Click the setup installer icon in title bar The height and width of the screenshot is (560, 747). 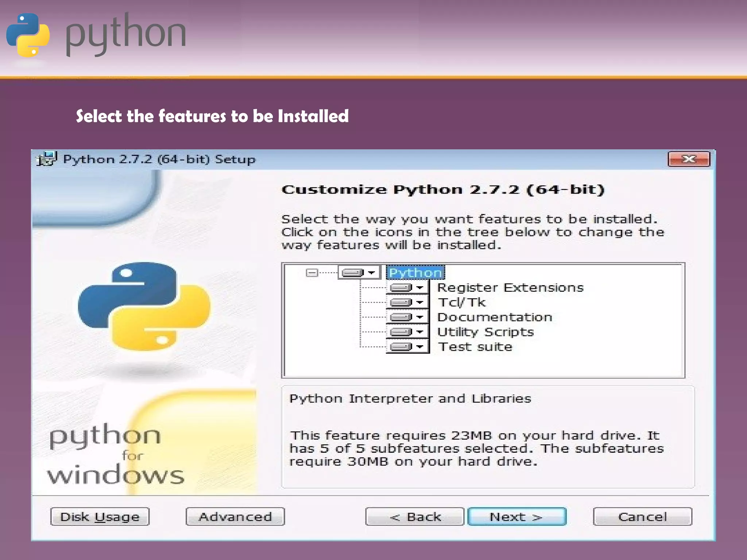(46, 159)
